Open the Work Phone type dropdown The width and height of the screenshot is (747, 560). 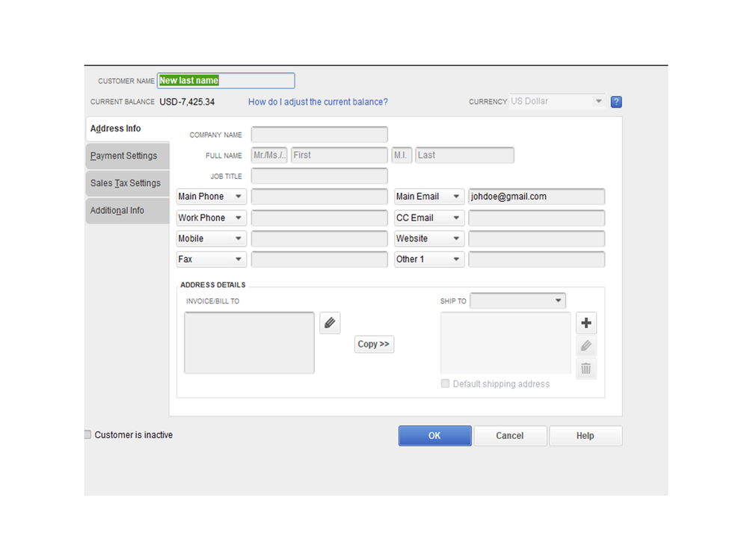(212, 218)
